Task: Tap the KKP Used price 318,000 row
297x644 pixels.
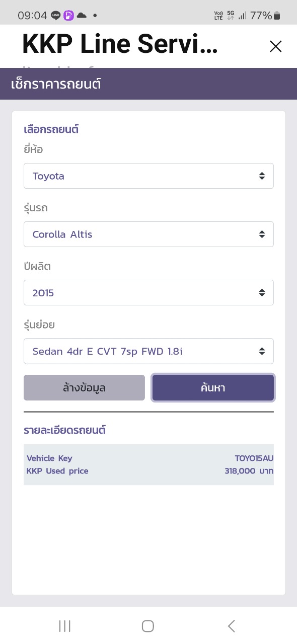Action: [148, 471]
